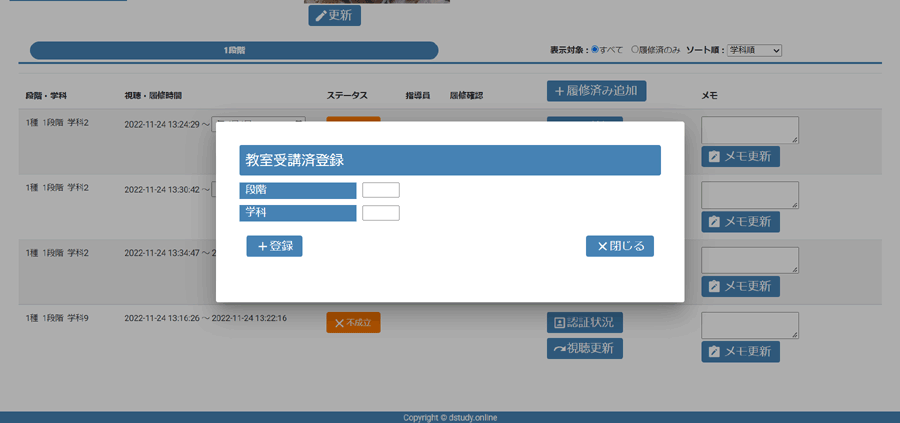Click メモ更新 in the 13:34:47 row
900x423 pixels.
click(740, 286)
